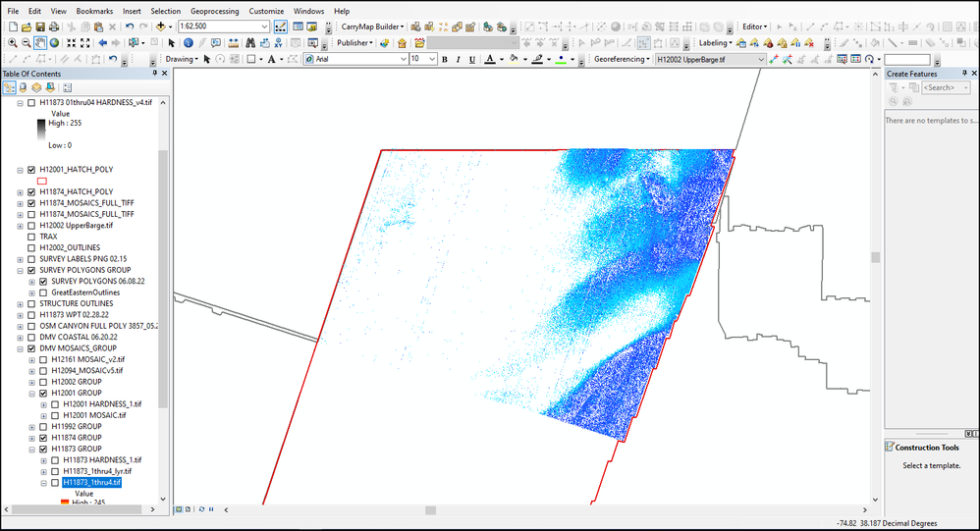Enable GreatEasternOutlines layer checkbox
980x531 pixels.
point(43,293)
